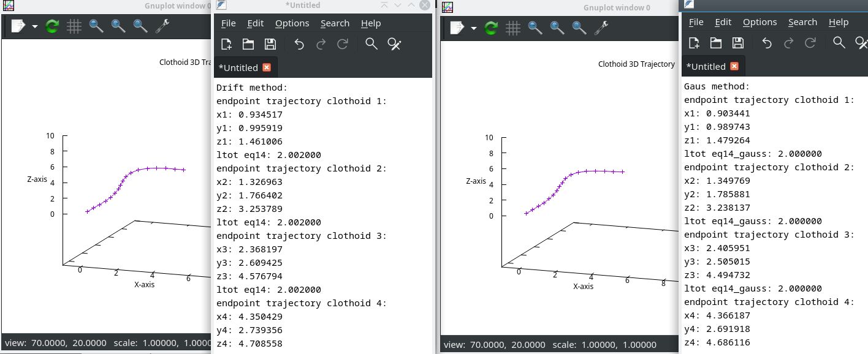Apply previous zoom in left Gnuplot window
Image resolution: width=868 pixels, height=354 pixels.
point(96,26)
